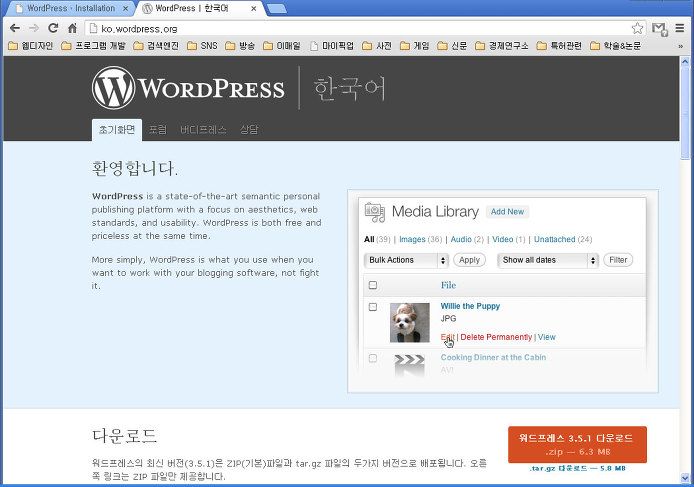Bookmark this page with the star icon
The width and height of the screenshot is (694, 487).
tap(637, 28)
